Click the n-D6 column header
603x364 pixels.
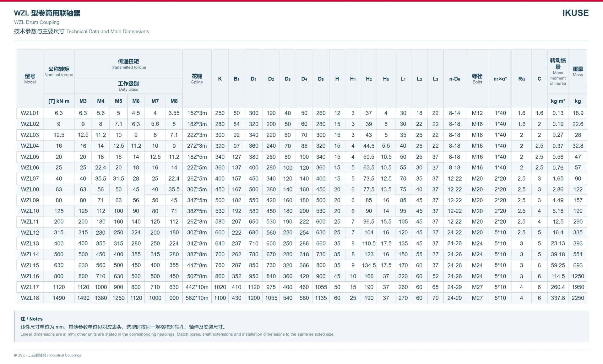point(454,79)
